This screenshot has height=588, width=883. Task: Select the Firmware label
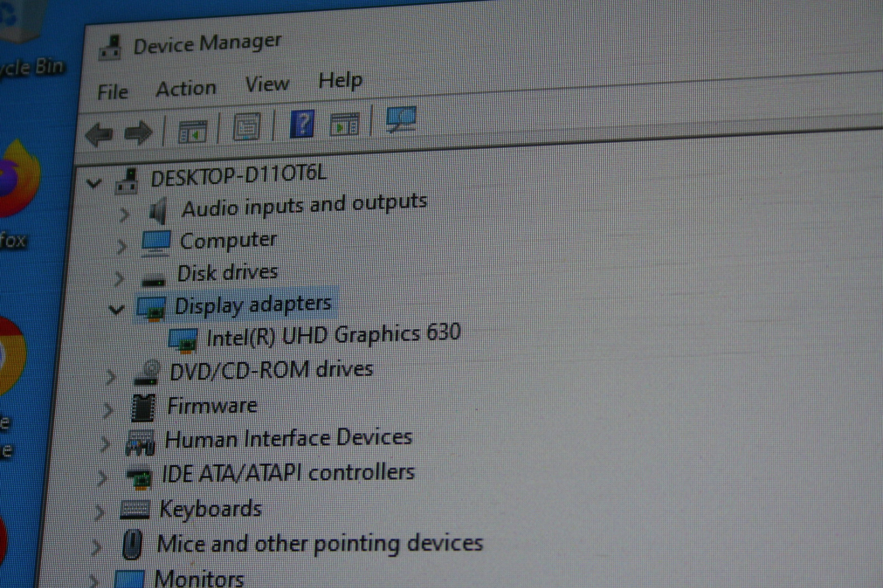pos(212,407)
